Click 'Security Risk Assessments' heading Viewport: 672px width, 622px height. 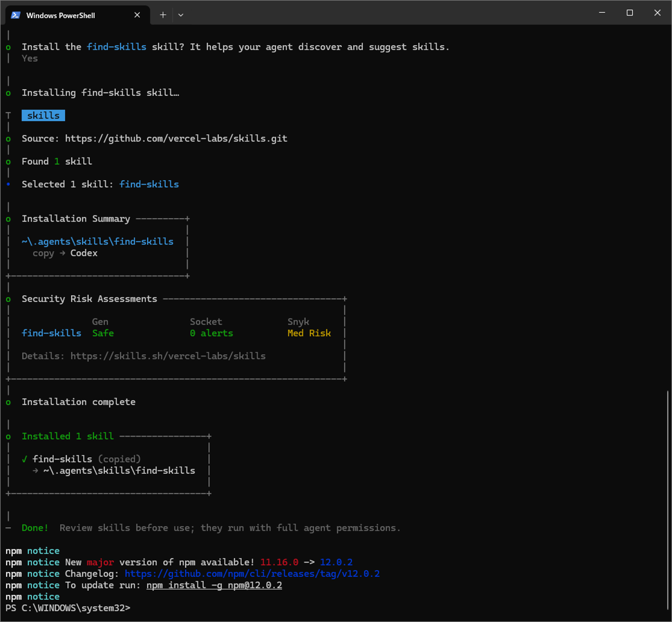(89, 299)
